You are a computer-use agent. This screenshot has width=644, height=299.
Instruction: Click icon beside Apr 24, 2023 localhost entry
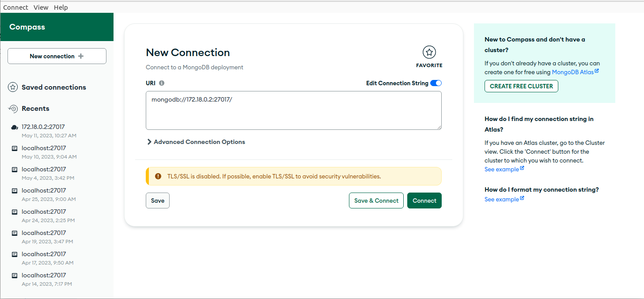15,212
